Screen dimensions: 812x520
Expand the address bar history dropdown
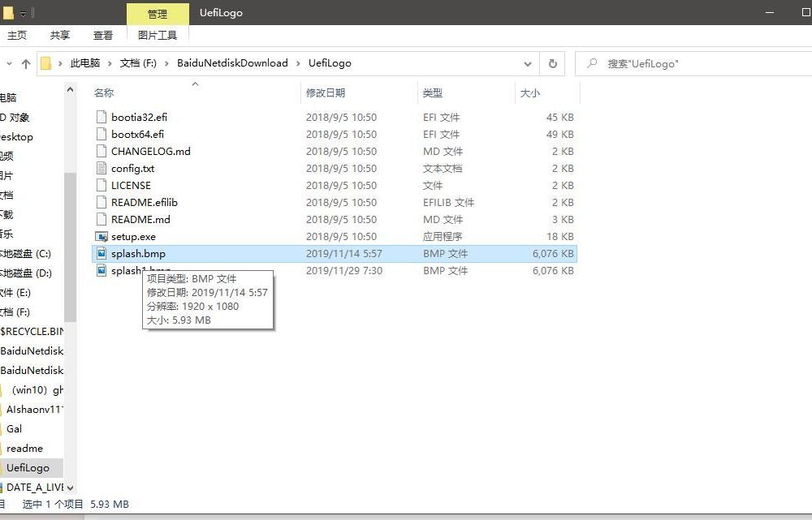pyautogui.click(x=528, y=63)
